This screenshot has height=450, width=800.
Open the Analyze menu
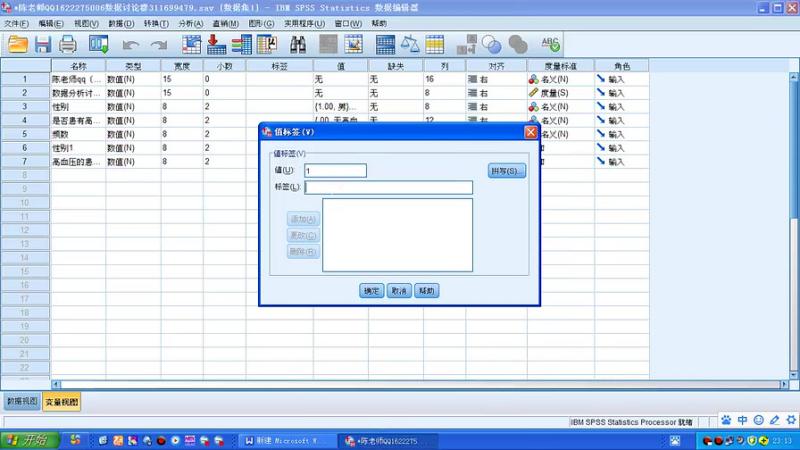coord(191,23)
